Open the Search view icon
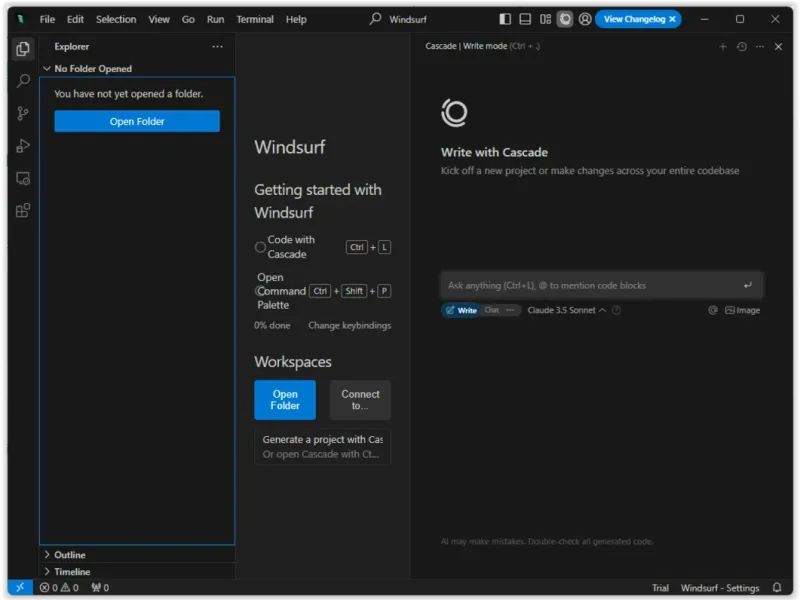The height and width of the screenshot is (600, 800). (22, 81)
